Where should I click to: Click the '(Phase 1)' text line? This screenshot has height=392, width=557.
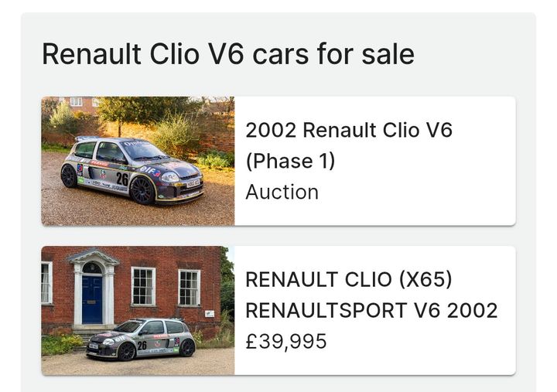(290, 161)
